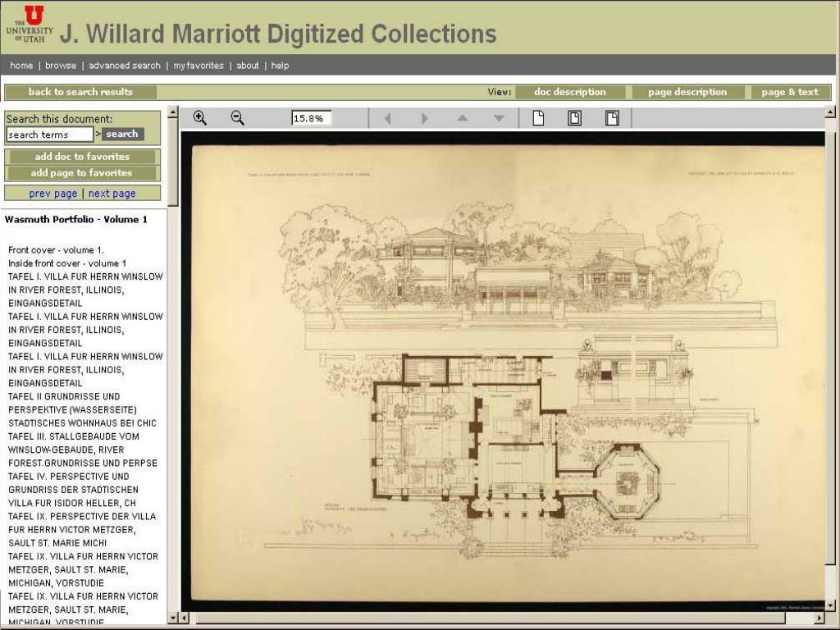
Task: Open the about menu item
Action: click(x=248, y=66)
